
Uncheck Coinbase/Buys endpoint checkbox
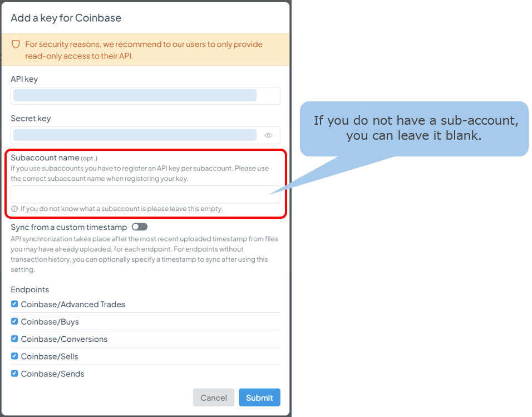click(x=14, y=321)
